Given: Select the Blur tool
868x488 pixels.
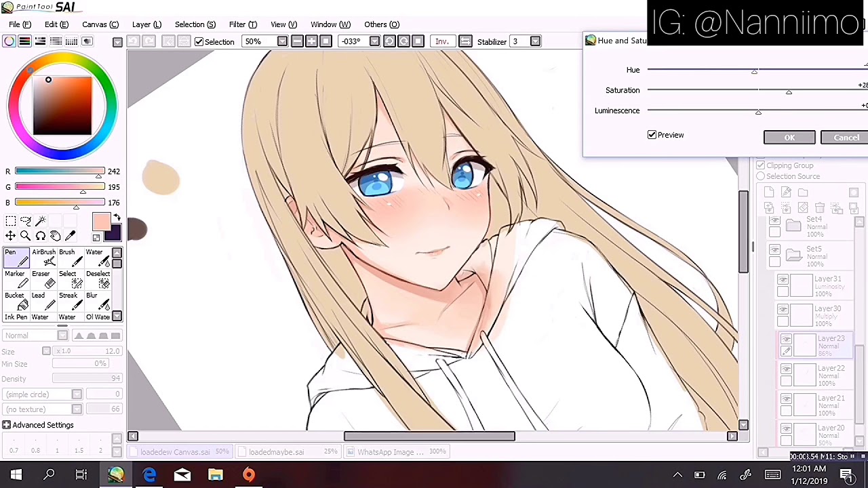Looking at the screenshot, I should (98, 302).
